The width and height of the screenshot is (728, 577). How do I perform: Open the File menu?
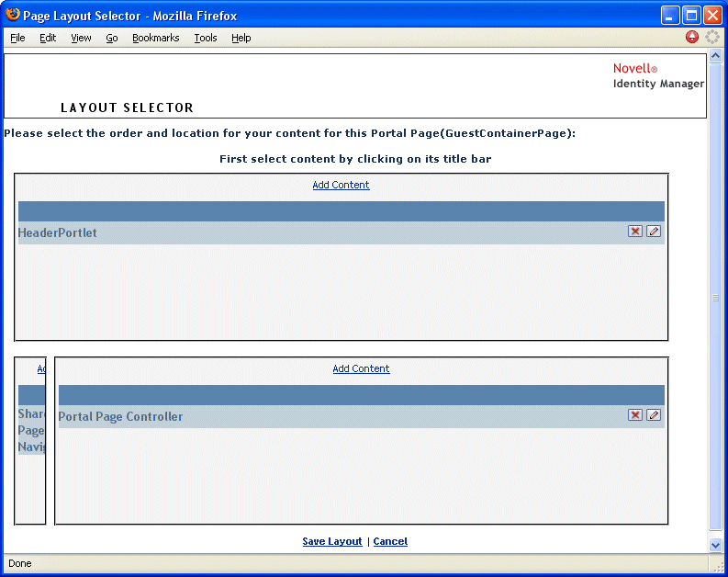(17, 38)
